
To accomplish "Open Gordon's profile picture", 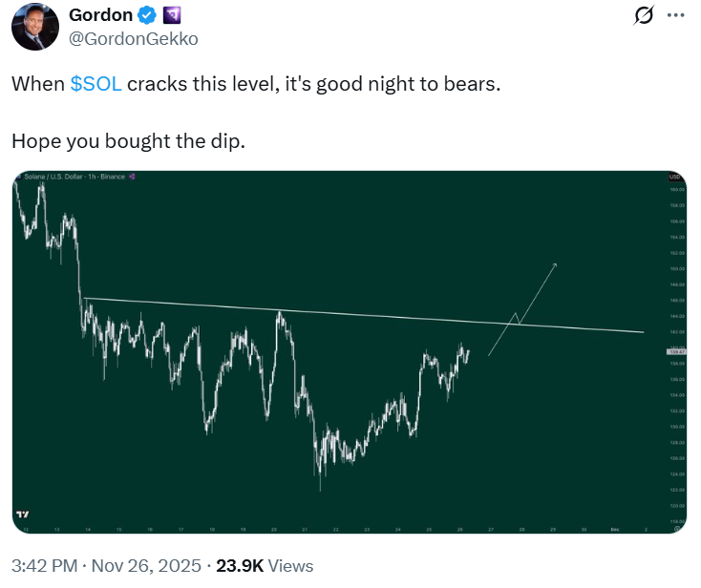I will 36,28.
